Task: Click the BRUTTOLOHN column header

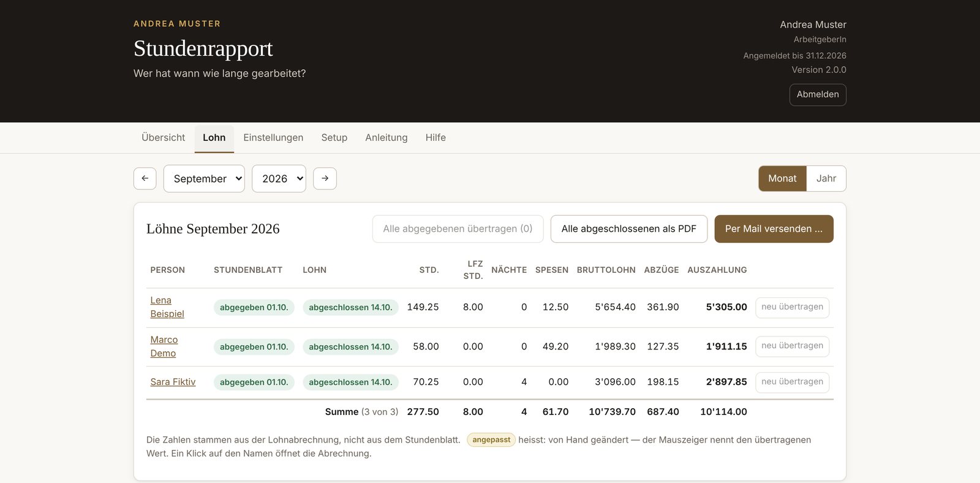Action: (x=606, y=270)
